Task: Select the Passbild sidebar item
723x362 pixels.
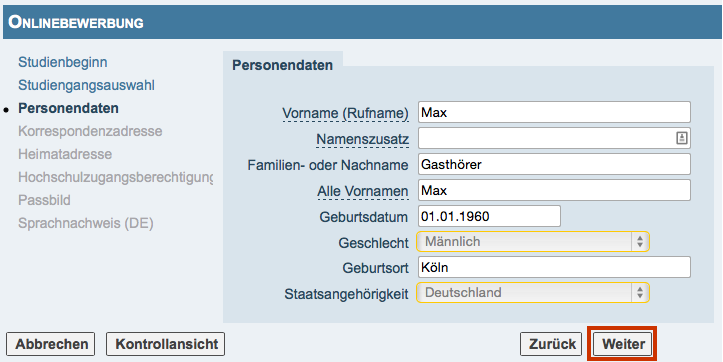Action: pos(44,201)
